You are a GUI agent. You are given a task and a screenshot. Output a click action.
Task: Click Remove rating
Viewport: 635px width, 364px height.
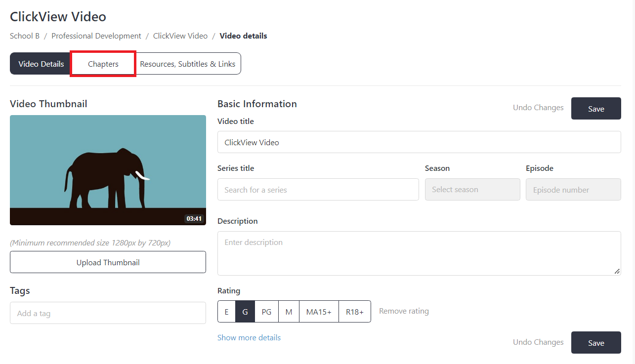tap(404, 311)
